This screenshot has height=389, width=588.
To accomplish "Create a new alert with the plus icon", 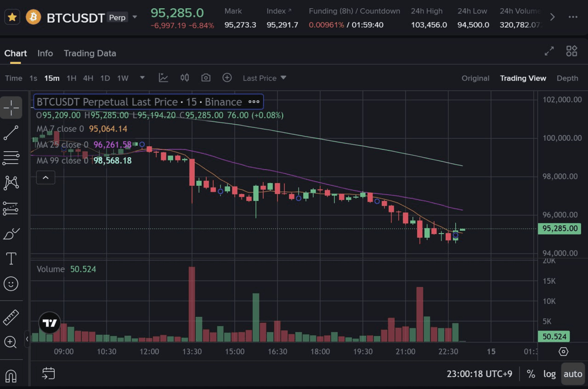I will (227, 78).
